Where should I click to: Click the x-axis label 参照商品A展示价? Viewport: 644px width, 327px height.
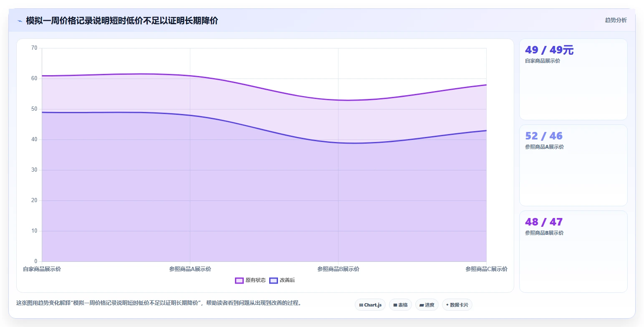point(190,269)
